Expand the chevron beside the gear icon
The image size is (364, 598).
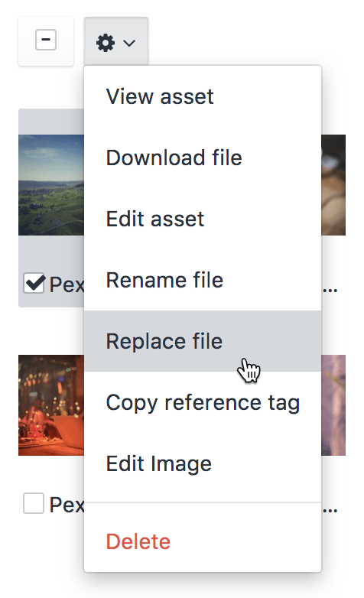pyautogui.click(x=129, y=43)
